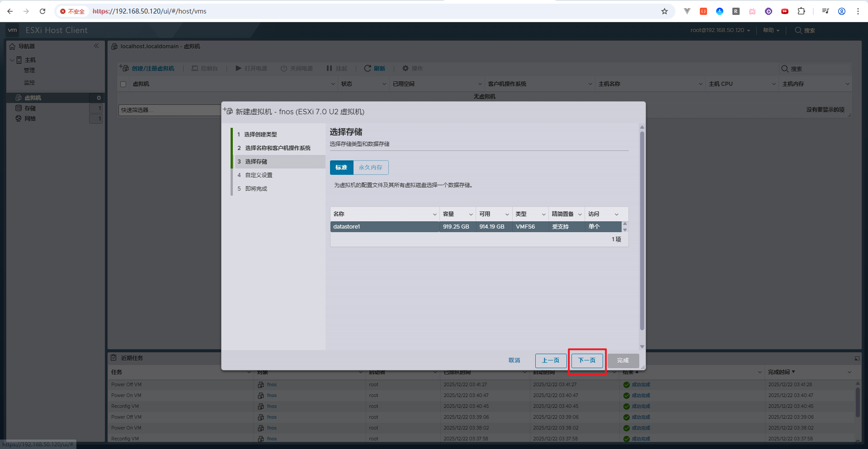This screenshot has width=868, height=449.
Task: Open the datastore Type column dropdown
Action: click(543, 215)
